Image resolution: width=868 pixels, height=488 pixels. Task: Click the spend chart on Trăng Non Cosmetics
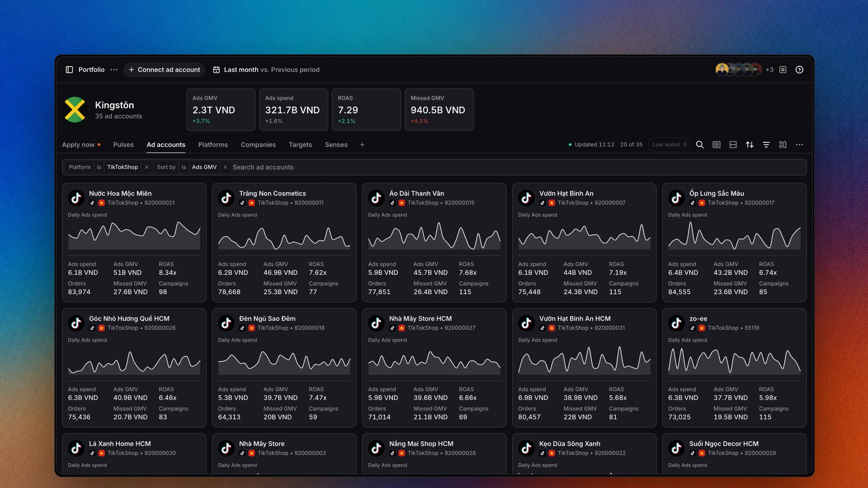point(284,236)
